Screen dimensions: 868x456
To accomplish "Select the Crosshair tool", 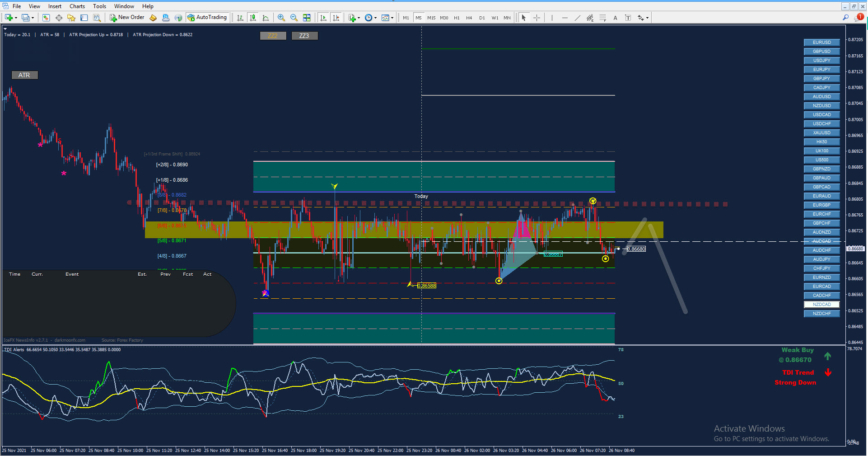I will [537, 18].
